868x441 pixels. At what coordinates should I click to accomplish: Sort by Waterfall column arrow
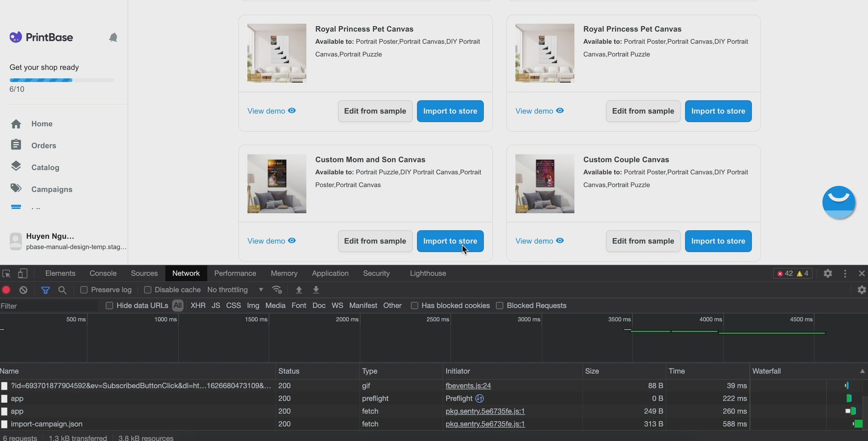tap(862, 371)
